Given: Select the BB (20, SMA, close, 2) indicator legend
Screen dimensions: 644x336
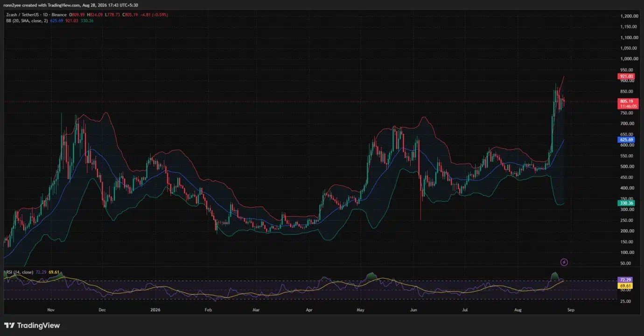Looking at the screenshot, I should pos(26,21).
